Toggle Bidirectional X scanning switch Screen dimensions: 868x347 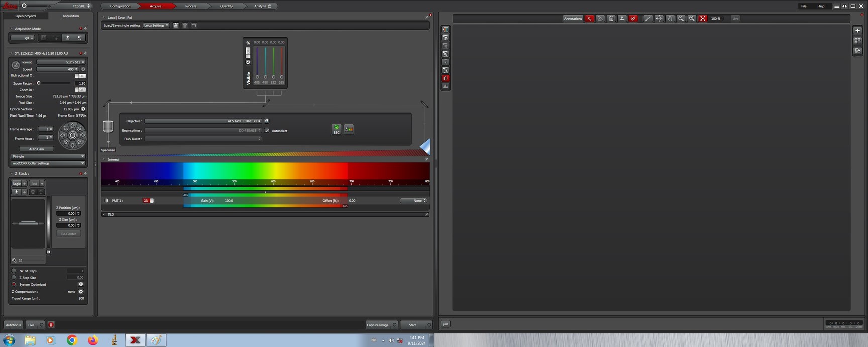click(80, 76)
